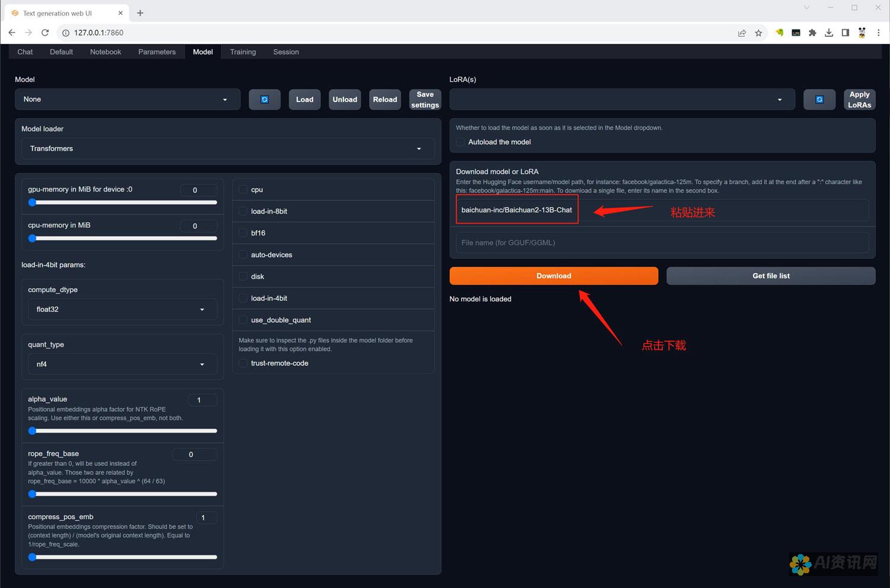Image resolution: width=890 pixels, height=588 pixels.
Task: Bookmark this page with the star icon
Action: click(758, 33)
